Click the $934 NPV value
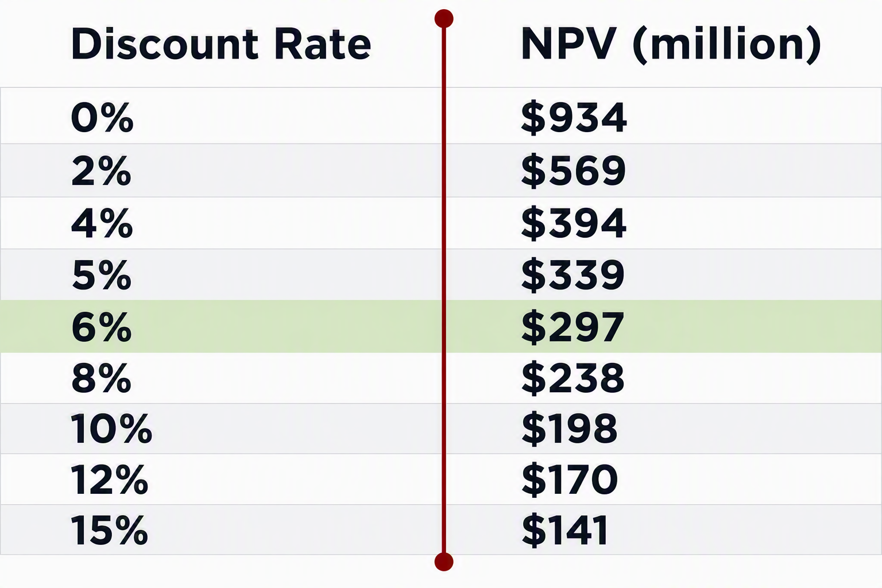 click(574, 118)
